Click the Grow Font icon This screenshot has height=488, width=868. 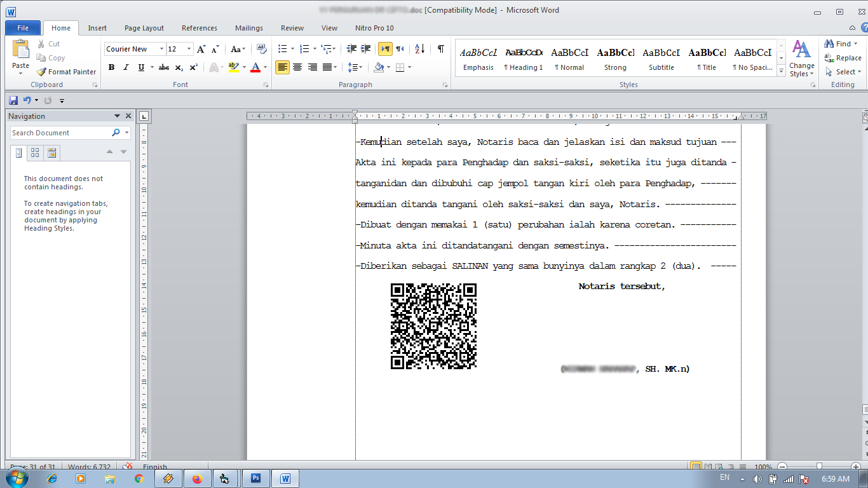201,49
